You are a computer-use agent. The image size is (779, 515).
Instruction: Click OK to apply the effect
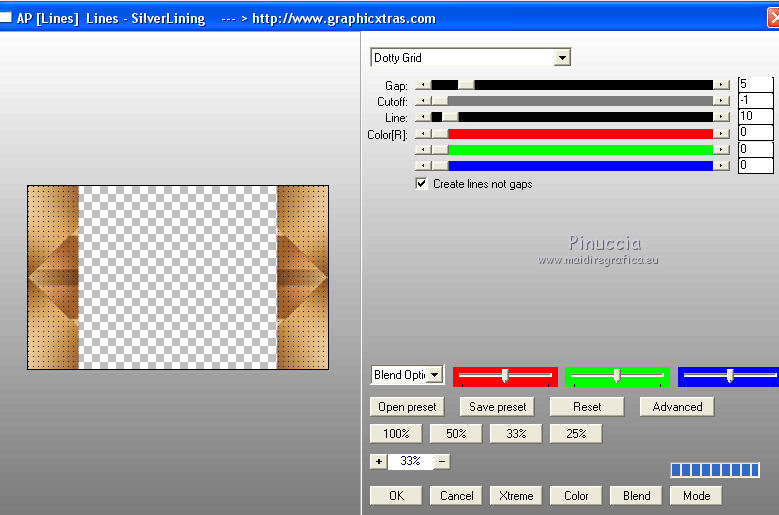[396, 496]
